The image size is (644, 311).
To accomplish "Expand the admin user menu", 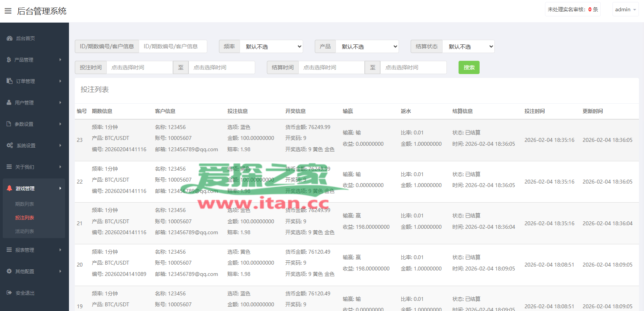I will coord(625,9).
